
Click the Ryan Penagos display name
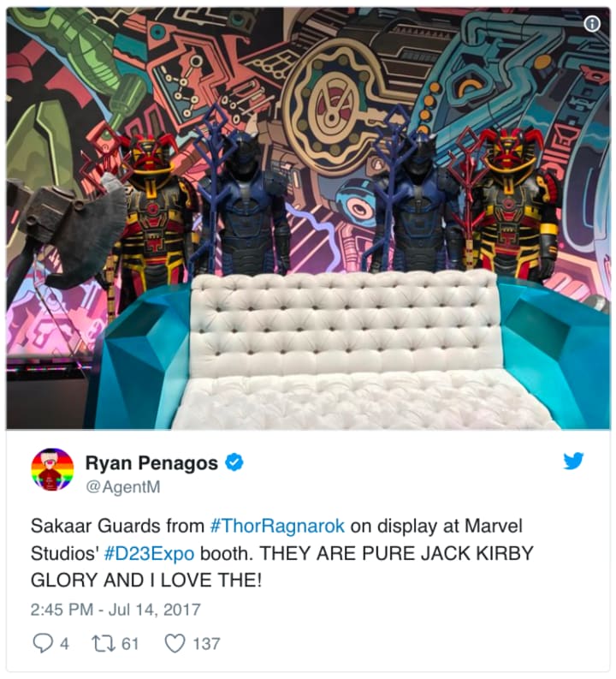pos(151,462)
